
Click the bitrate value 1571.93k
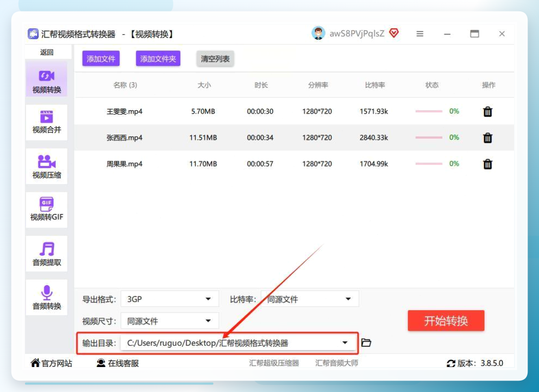(374, 111)
